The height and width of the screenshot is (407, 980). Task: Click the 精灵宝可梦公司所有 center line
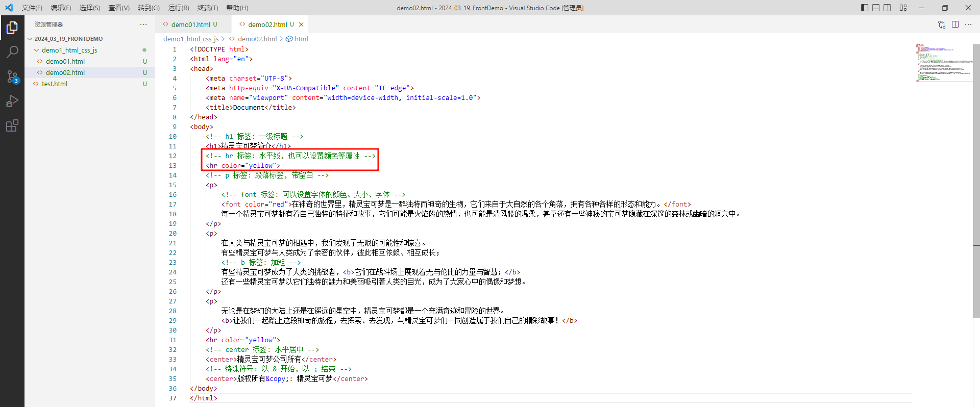[x=271, y=360]
